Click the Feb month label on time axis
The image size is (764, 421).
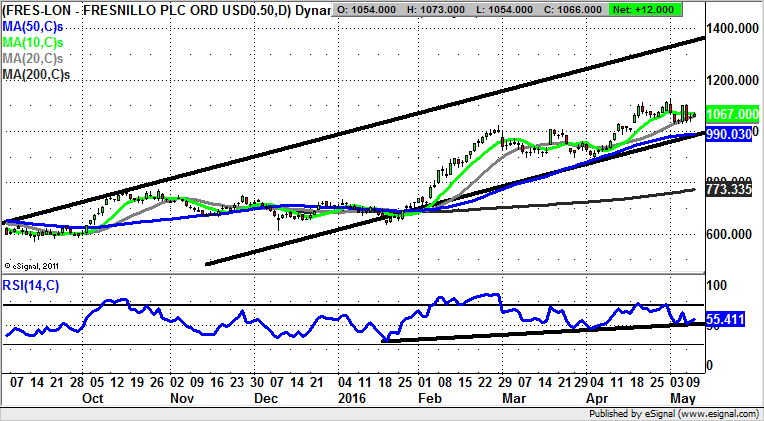coord(429,397)
